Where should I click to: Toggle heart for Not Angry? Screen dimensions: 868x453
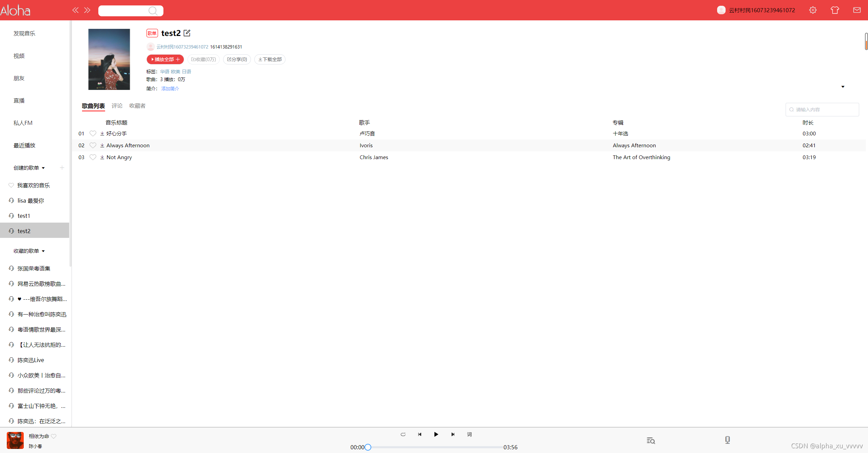(x=93, y=157)
